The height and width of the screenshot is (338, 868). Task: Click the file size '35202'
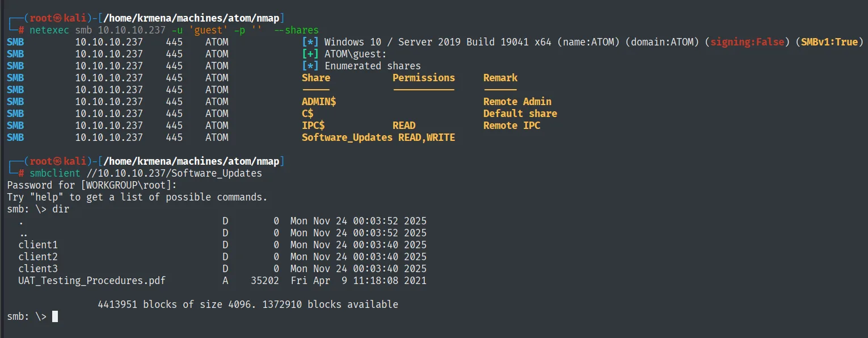tap(265, 281)
